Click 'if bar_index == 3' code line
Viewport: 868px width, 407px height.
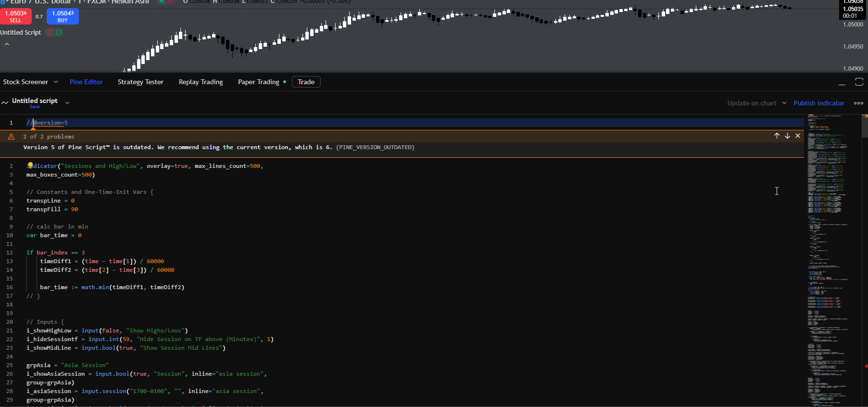[x=55, y=253]
